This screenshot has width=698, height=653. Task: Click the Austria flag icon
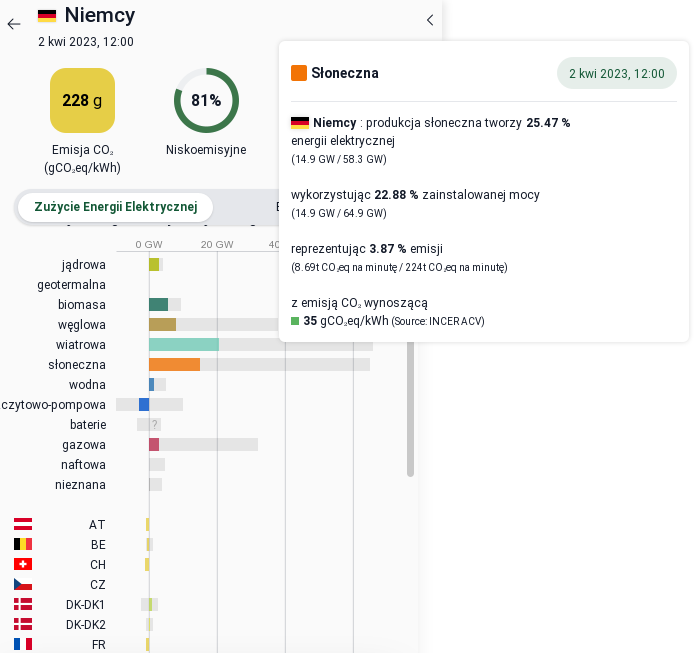[x=23, y=524]
